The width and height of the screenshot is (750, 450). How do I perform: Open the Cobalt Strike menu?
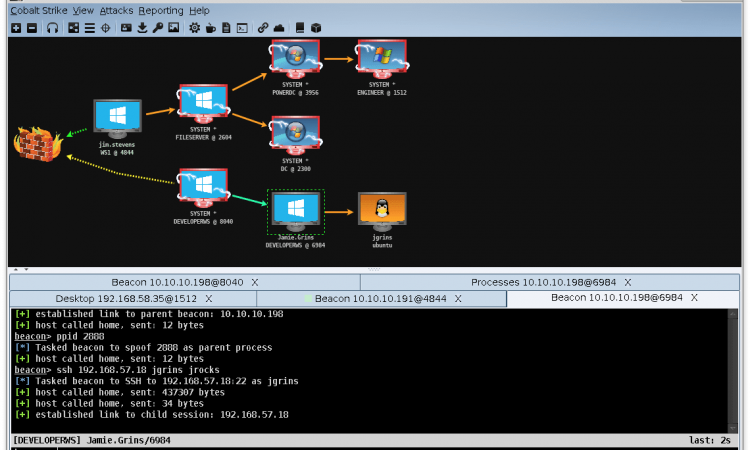tap(39, 11)
